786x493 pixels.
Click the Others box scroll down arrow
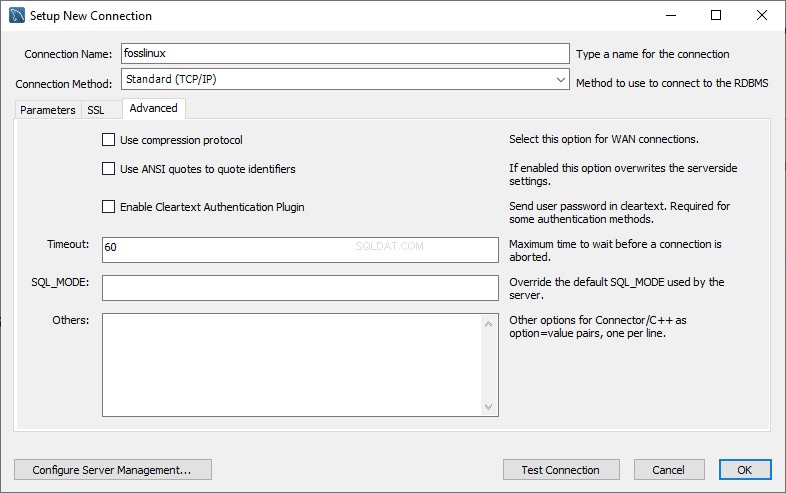[x=488, y=407]
